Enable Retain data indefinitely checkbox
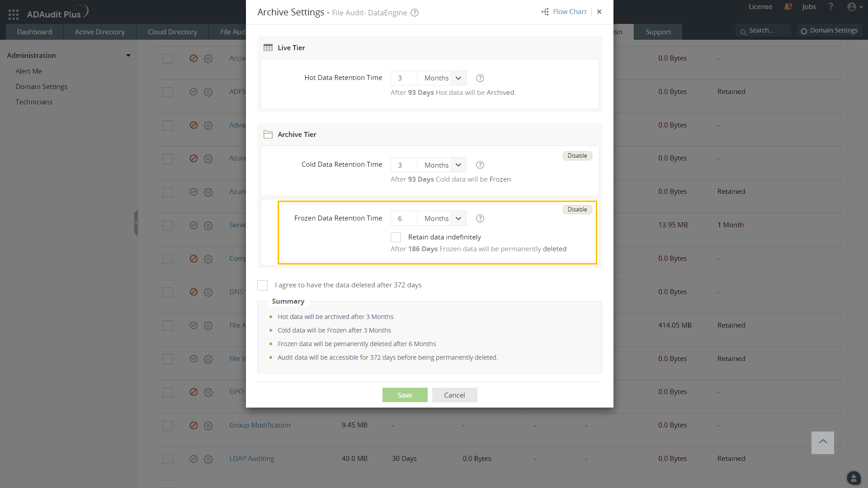The width and height of the screenshot is (868, 488). (396, 237)
